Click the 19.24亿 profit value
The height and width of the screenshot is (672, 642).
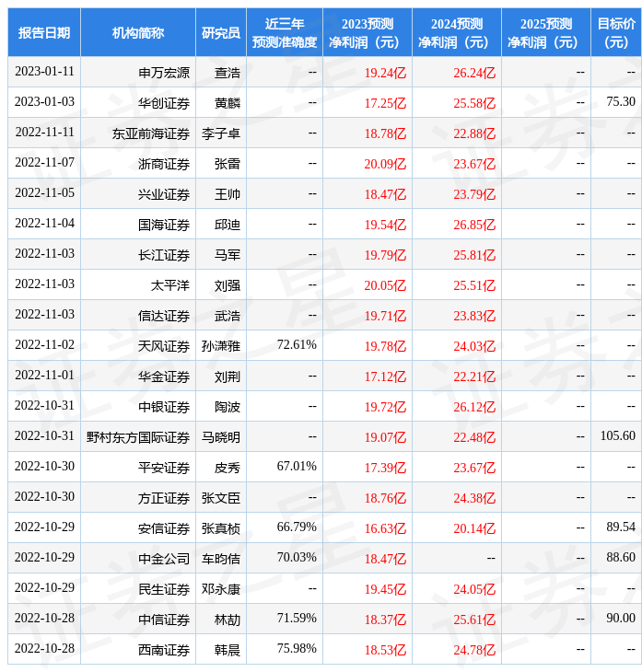click(x=385, y=73)
